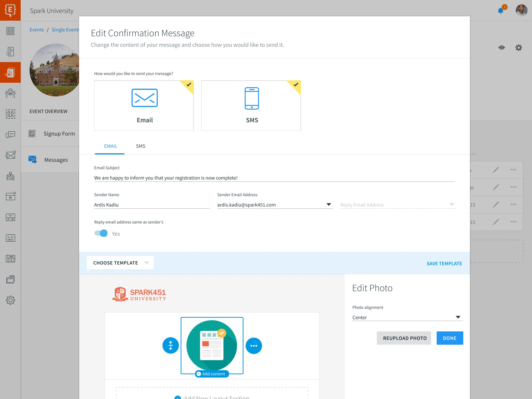Open the more options dots in third message row

513,204
